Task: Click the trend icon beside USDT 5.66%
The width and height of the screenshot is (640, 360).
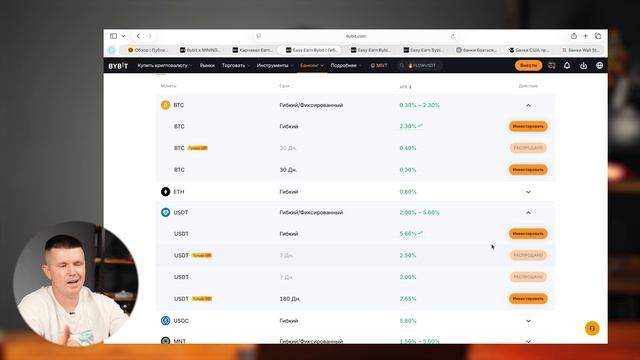Action: point(420,233)
